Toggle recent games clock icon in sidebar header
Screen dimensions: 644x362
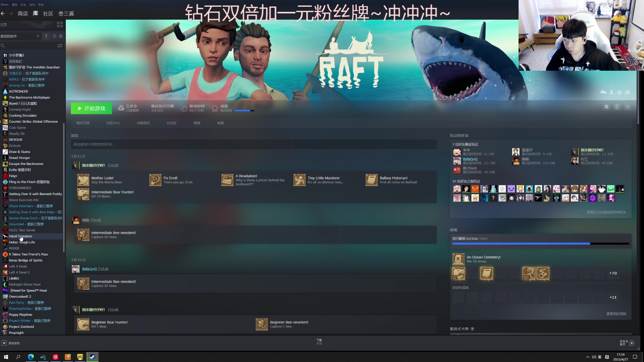point(54,36)
